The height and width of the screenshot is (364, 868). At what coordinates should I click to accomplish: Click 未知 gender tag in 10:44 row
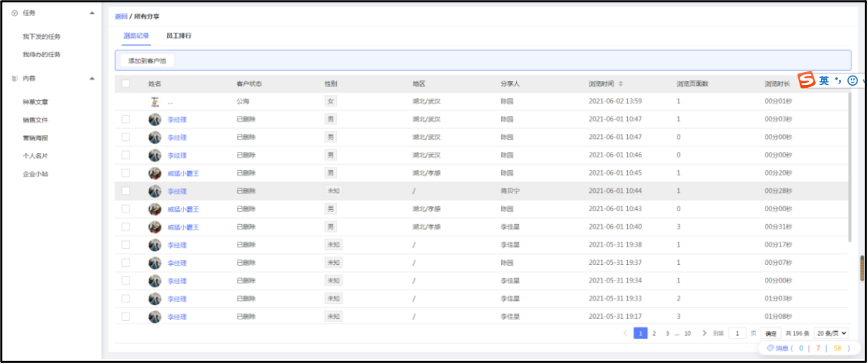333,191
